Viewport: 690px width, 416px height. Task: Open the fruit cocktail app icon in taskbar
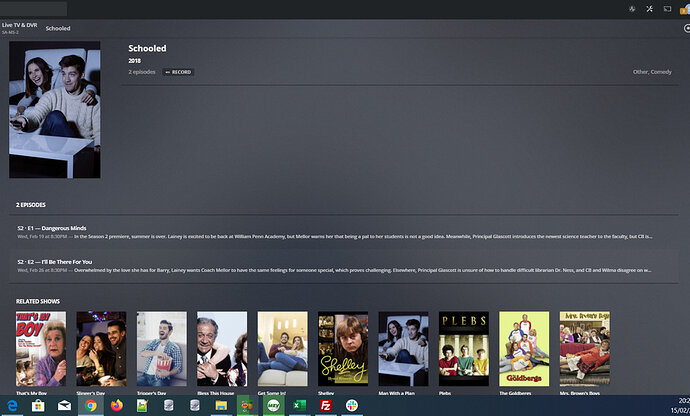point(247,405)
